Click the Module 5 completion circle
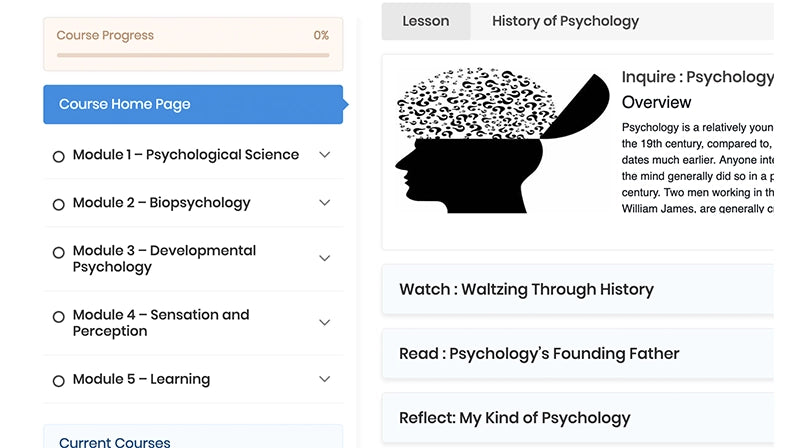795x448 pixels. point(58,380)
